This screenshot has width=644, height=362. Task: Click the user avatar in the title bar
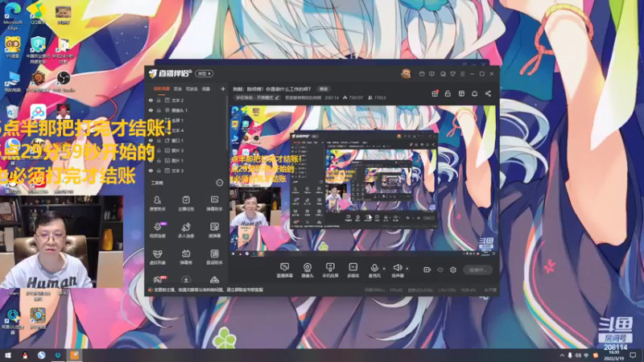click(x=406, y=74)
